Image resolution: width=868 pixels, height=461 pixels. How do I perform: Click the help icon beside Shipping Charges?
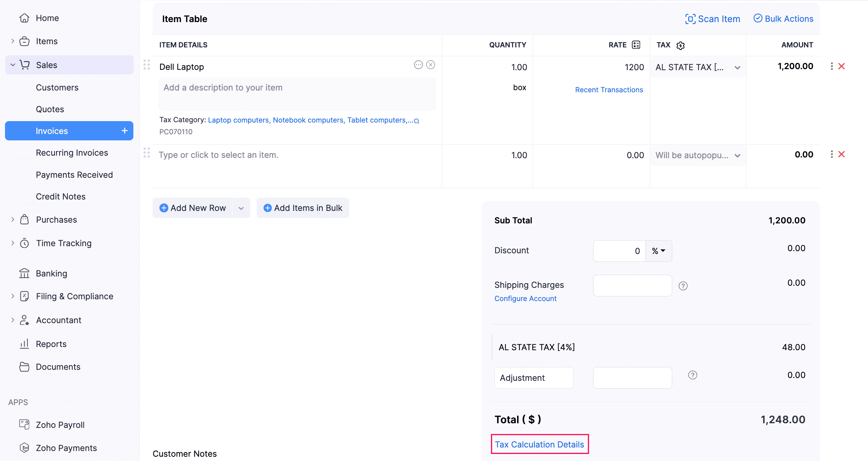683,285
